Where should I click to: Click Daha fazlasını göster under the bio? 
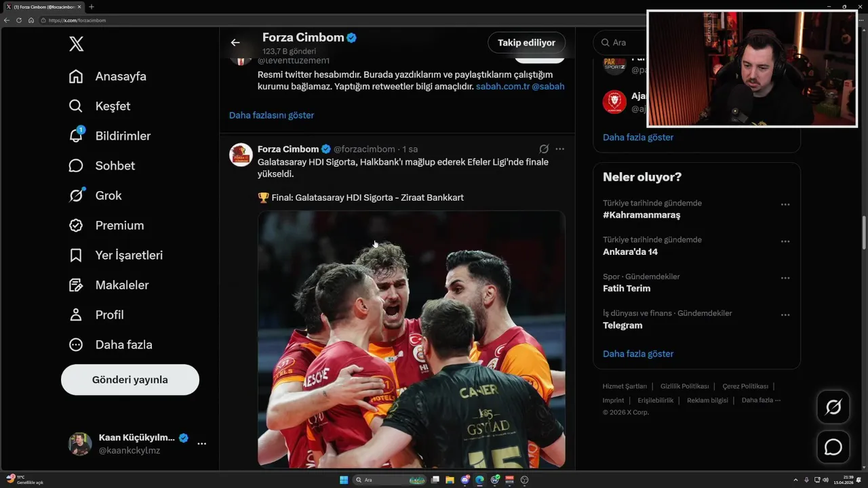point(271,115)
